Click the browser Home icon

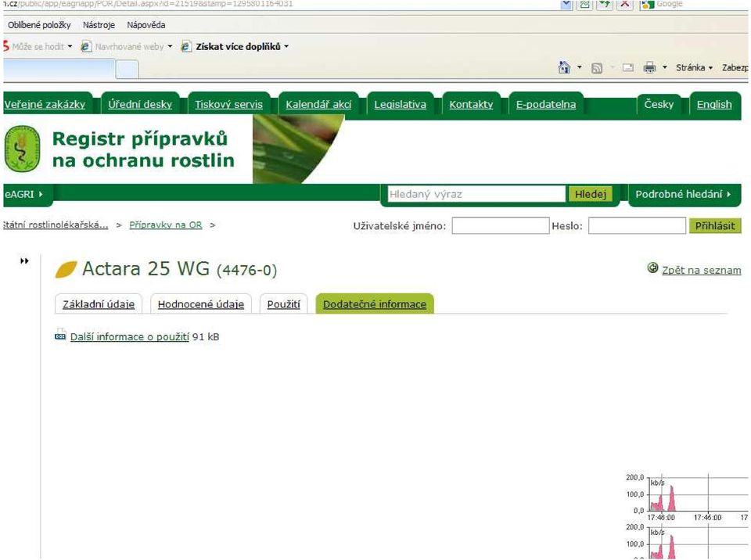coord(564,67)
